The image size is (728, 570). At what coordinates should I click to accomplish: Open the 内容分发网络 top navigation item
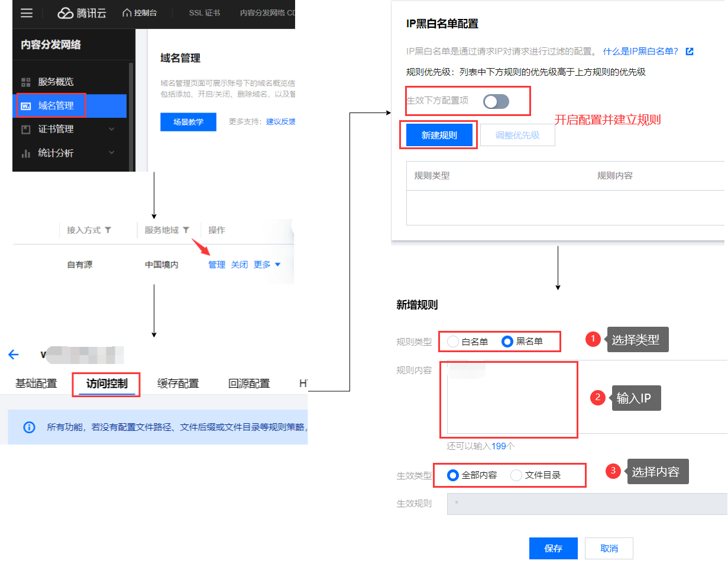pyautogui.click(x=267, y=13)
